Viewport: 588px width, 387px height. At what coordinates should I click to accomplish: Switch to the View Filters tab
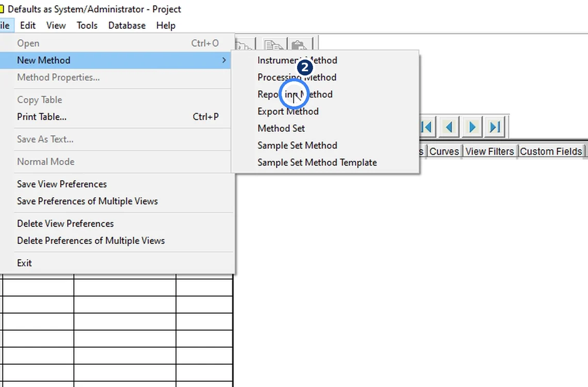tap(489, 152)
